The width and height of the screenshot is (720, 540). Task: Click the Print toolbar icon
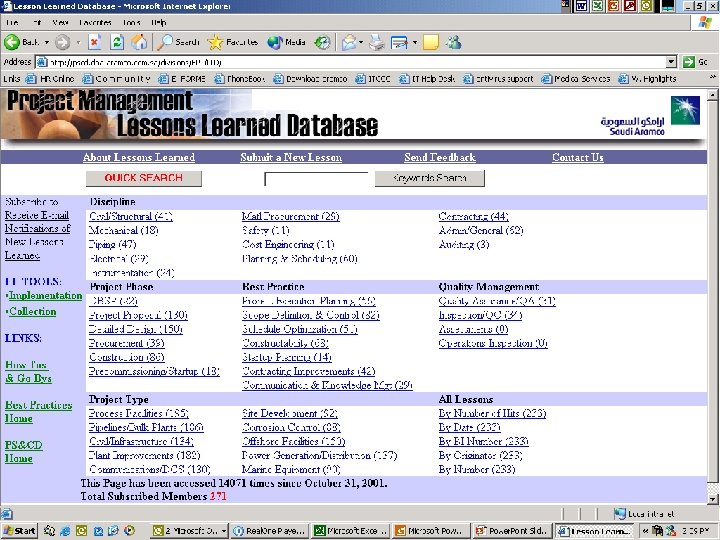[377, 43]
